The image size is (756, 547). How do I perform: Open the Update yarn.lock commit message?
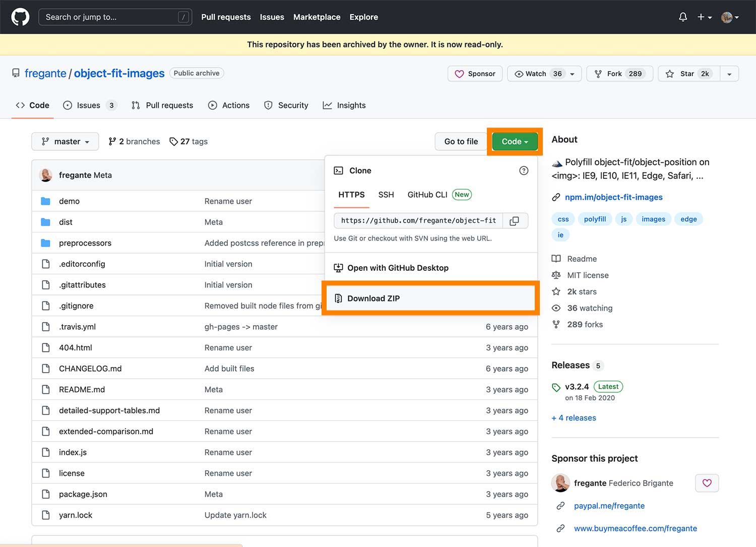(235, 515)
